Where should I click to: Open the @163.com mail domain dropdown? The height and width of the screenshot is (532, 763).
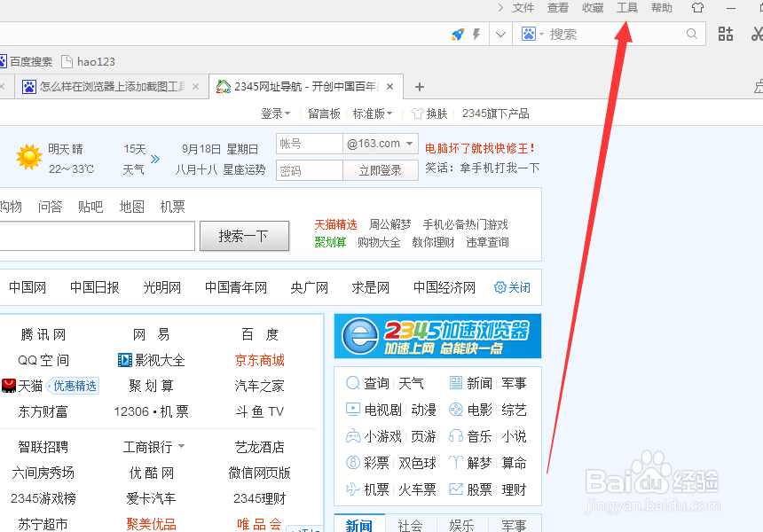point(381,144)
